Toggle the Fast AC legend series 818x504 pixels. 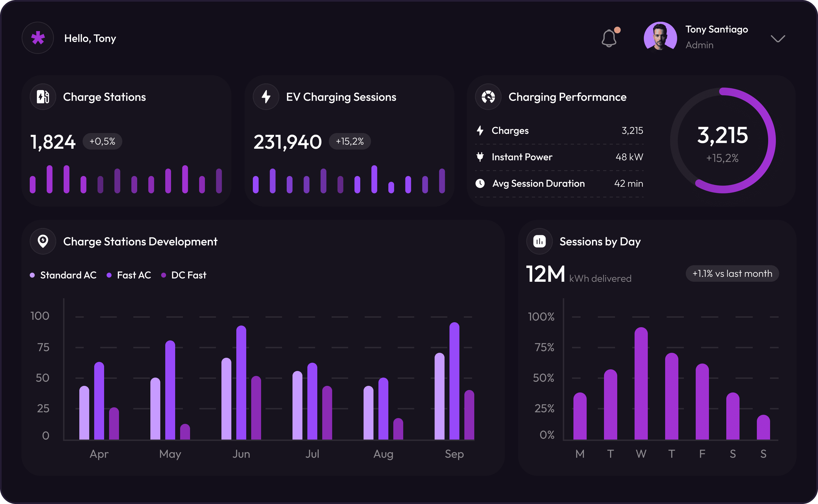click(x=129, y=275)
